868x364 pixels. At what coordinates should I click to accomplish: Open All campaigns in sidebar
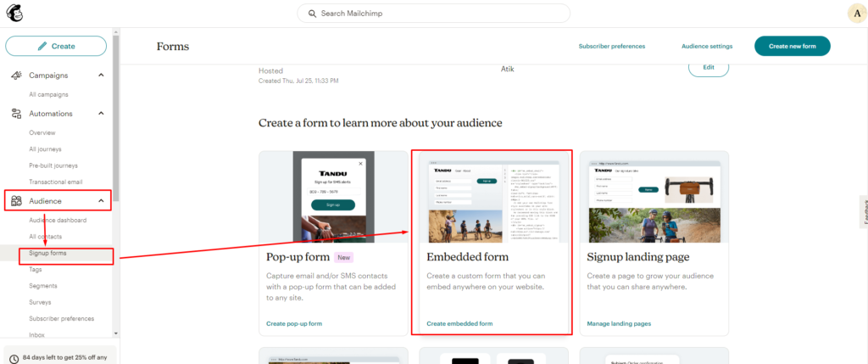tap(48, 95)
